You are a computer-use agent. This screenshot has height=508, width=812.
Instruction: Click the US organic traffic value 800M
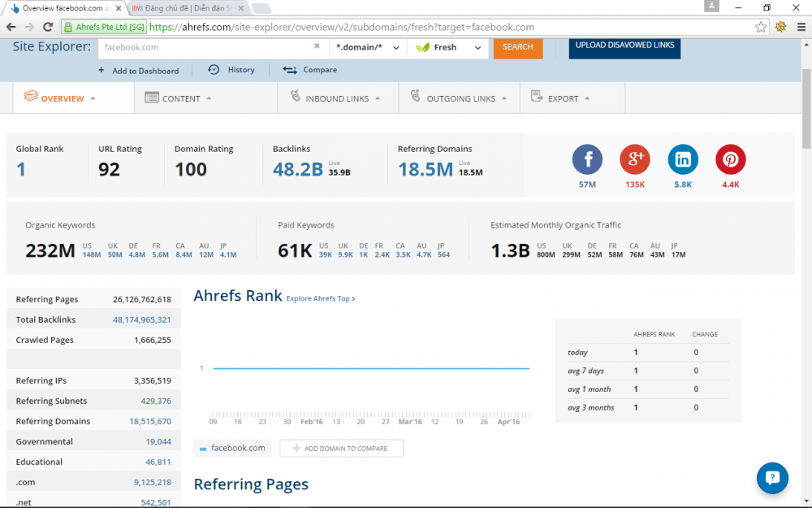(x=546, y=254)
